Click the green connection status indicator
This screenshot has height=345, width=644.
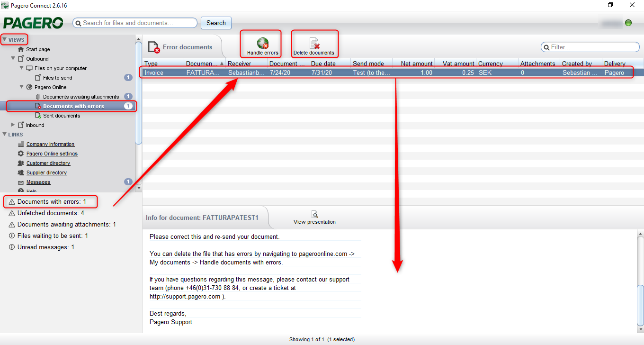click(628, 23)
